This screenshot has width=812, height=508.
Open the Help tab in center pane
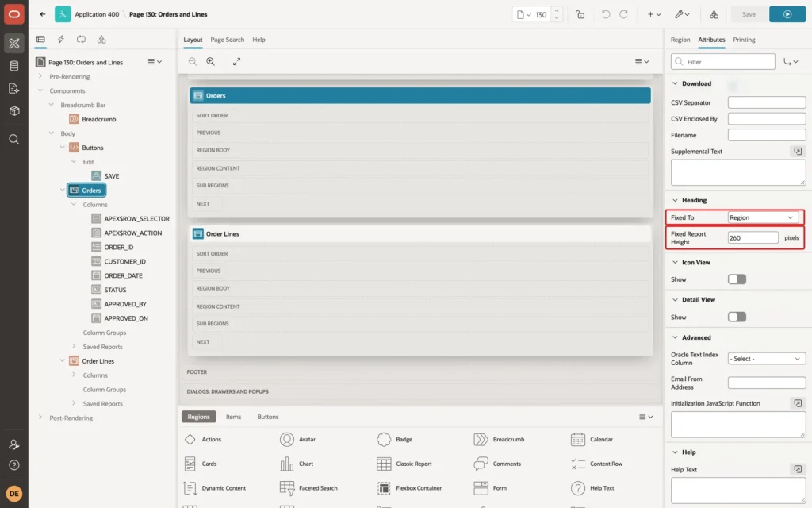(x=259, y=40)
